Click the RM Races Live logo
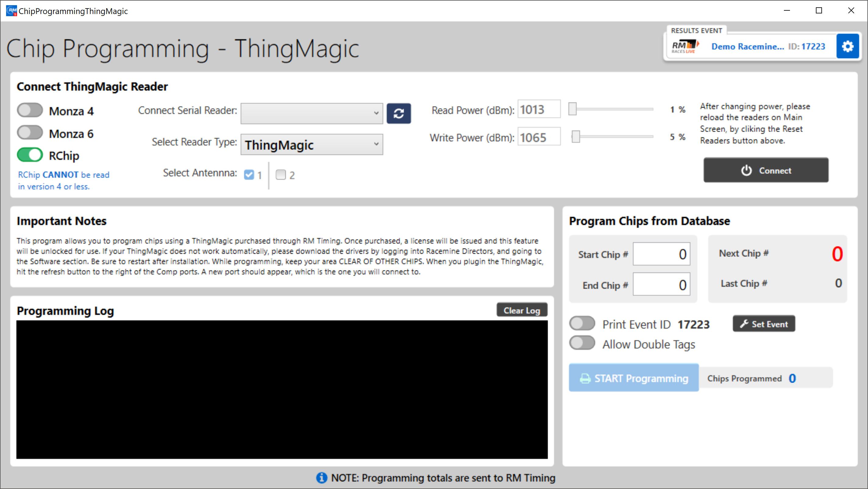 pyautogui.click(x=685, y=47)
